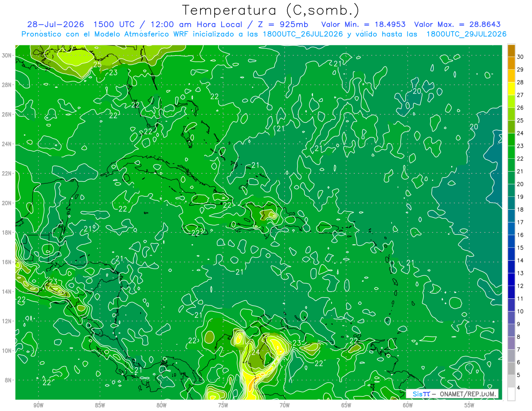This screenshot has width=532, height=411.
Task: Click the blue legend swatch between 14 and 15
Action: (511, 254)
